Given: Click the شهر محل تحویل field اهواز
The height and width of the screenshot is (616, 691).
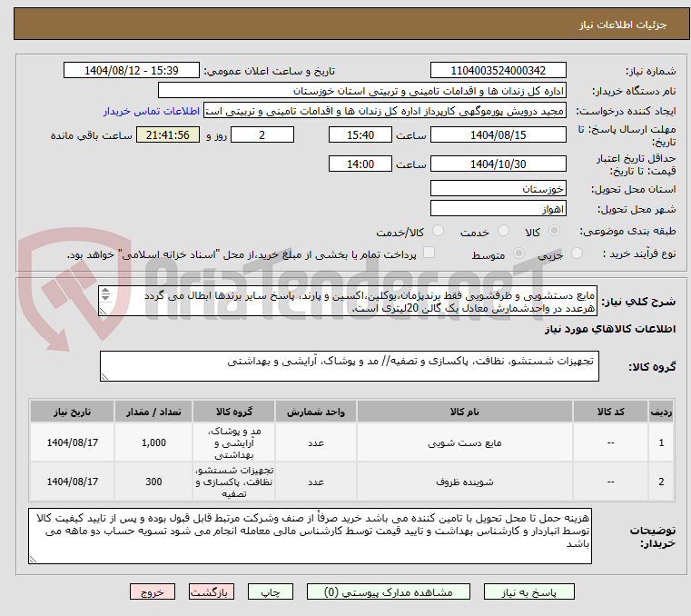Looking at the screenshot, I should (498, 209).
